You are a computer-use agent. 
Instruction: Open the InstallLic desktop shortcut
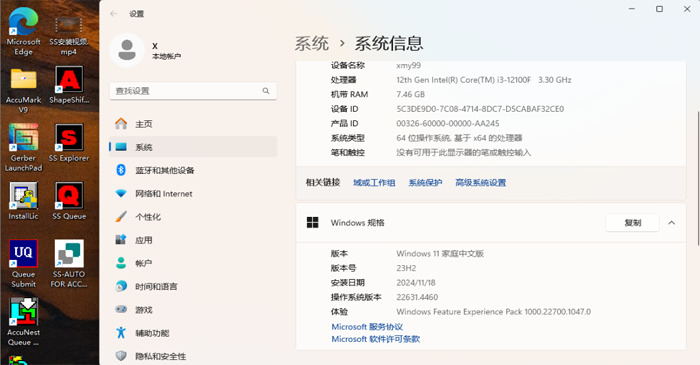23,201
